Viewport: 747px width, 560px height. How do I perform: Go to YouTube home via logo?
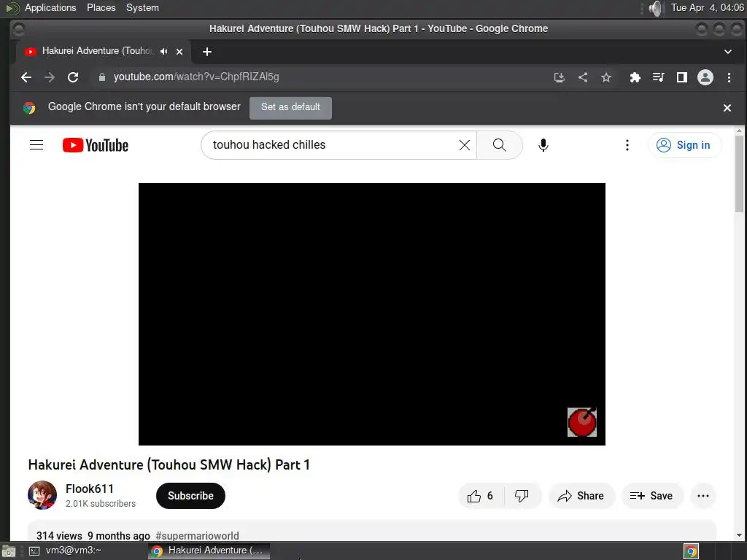tap(96, 145)
